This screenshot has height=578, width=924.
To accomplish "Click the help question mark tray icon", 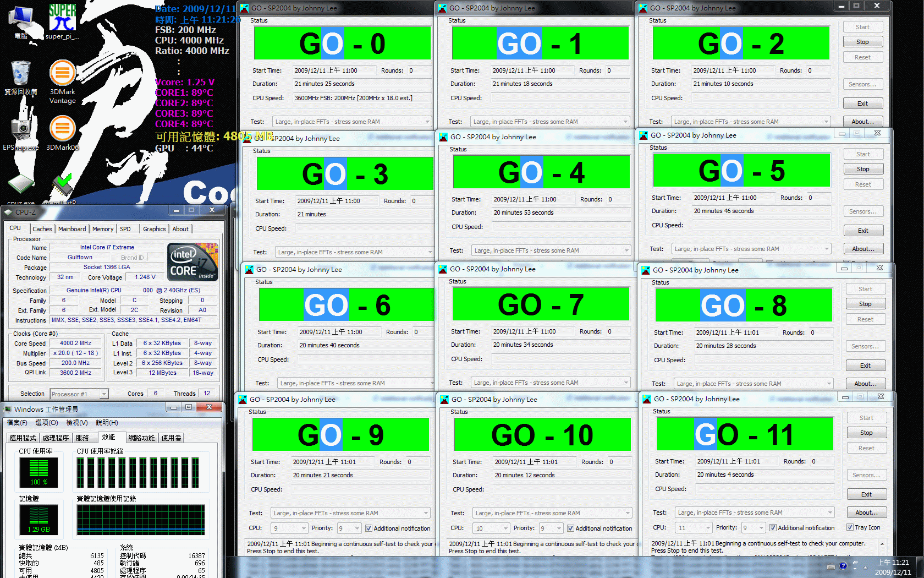I will coord(843,566).
